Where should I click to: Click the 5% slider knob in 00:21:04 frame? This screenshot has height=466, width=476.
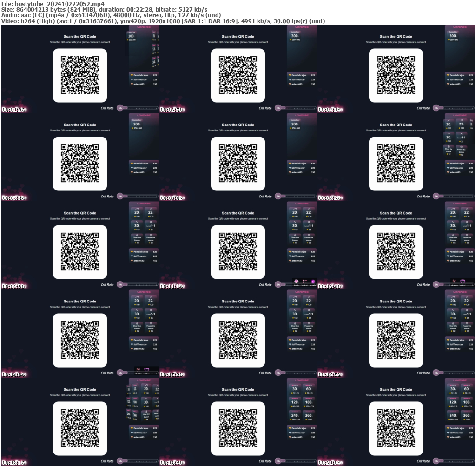pos(436,461)
